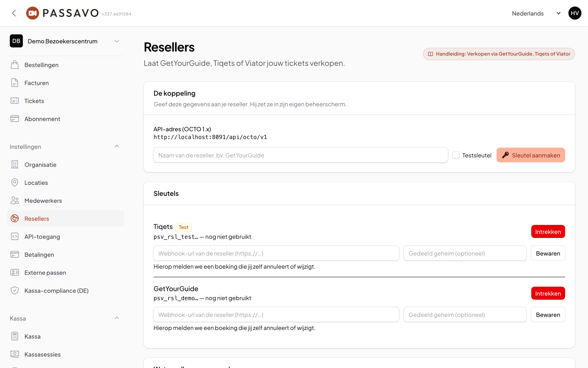Open Kassasessies page
The width and height of the screenshot is (588, 368).
point(65,355)
